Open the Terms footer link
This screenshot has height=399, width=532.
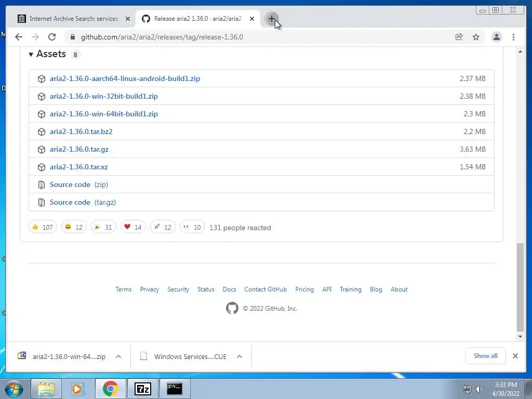point(124,289)
